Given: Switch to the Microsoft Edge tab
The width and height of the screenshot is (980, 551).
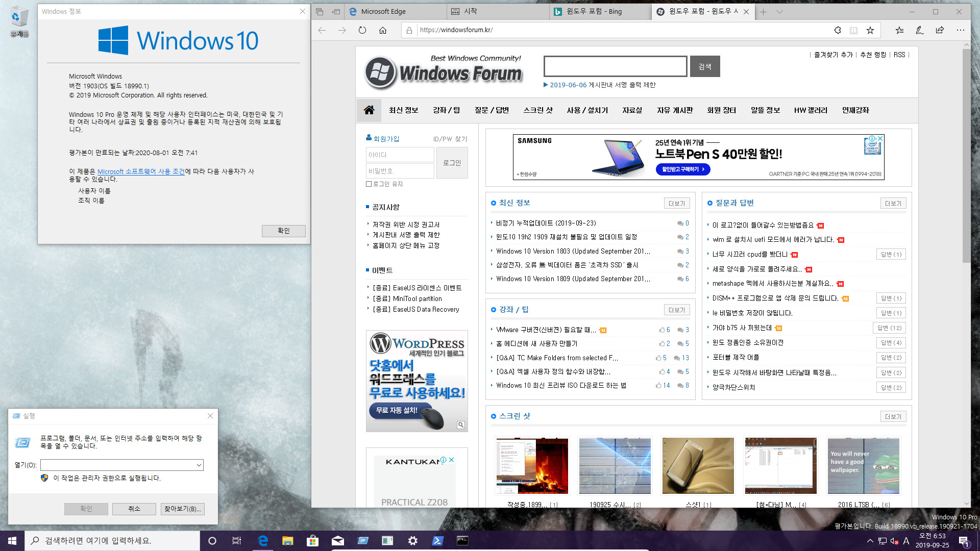Looking at the screenshot, I should (396, 11).
